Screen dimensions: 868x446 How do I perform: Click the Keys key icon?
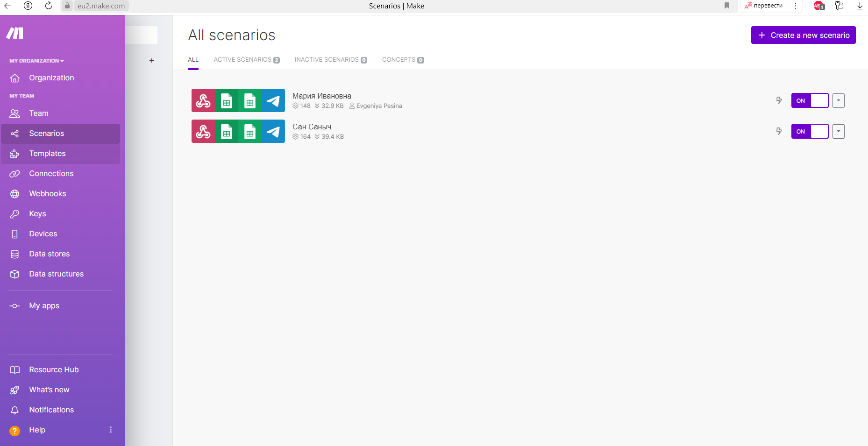coord(15,214)
